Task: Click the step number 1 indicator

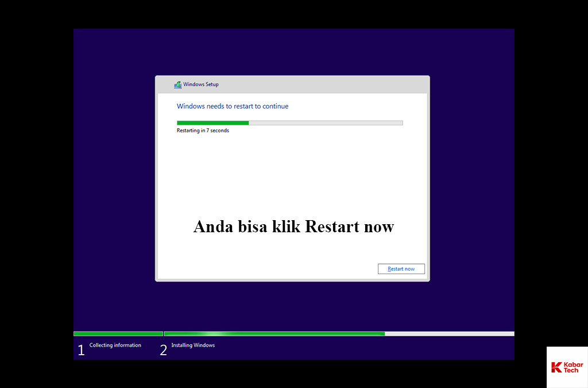Action: click(x=81, y=350)
